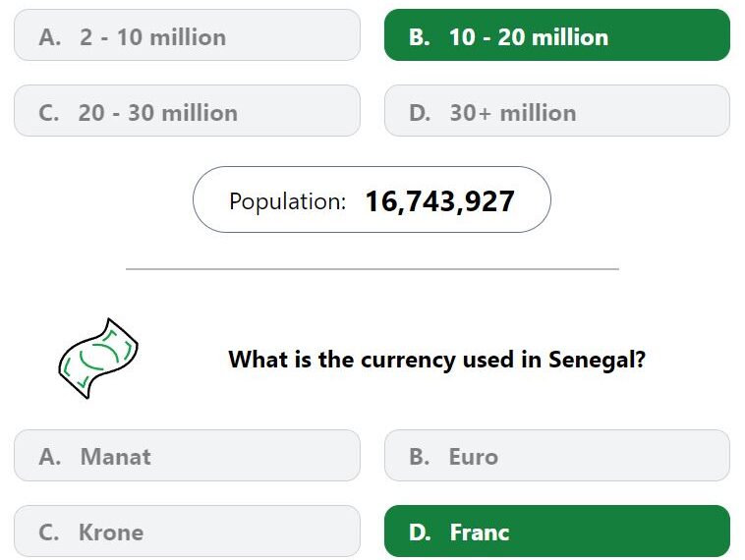Click the letter B. beside Euro

click(x=420, y=457)
